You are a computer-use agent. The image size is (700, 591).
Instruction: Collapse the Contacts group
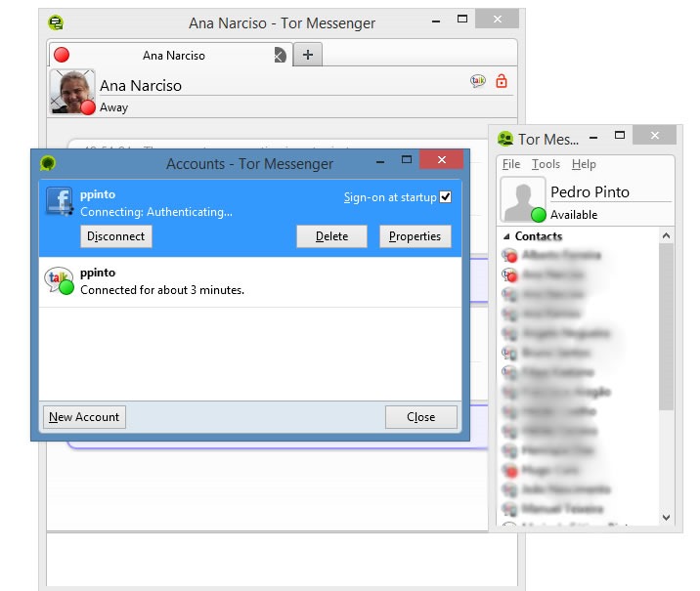(x=506, y=236)
